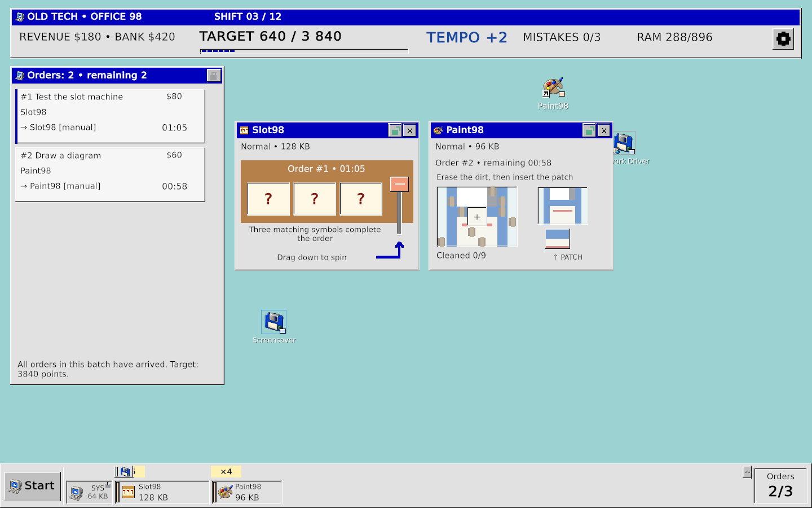
Task: Click the 'REVENUE $180 • BANK $420' readout
Action: click(97, 37)
